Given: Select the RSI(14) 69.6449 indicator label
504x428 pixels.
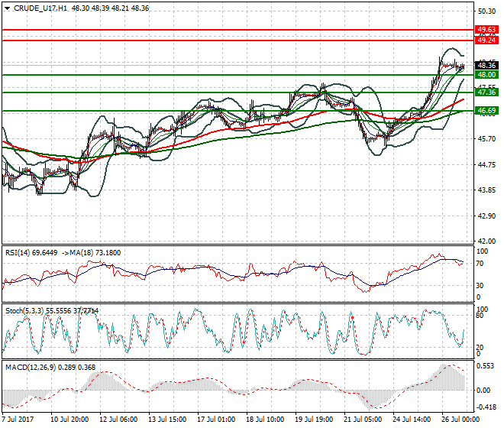Looking at the screenshot, I should (x=31, y=253).
